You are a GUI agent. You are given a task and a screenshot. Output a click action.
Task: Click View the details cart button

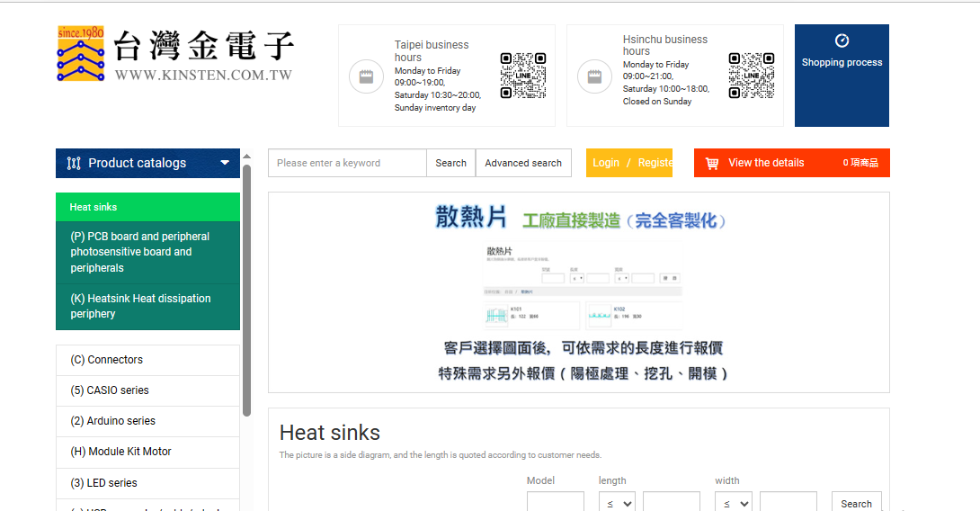(x=792, y=163)
